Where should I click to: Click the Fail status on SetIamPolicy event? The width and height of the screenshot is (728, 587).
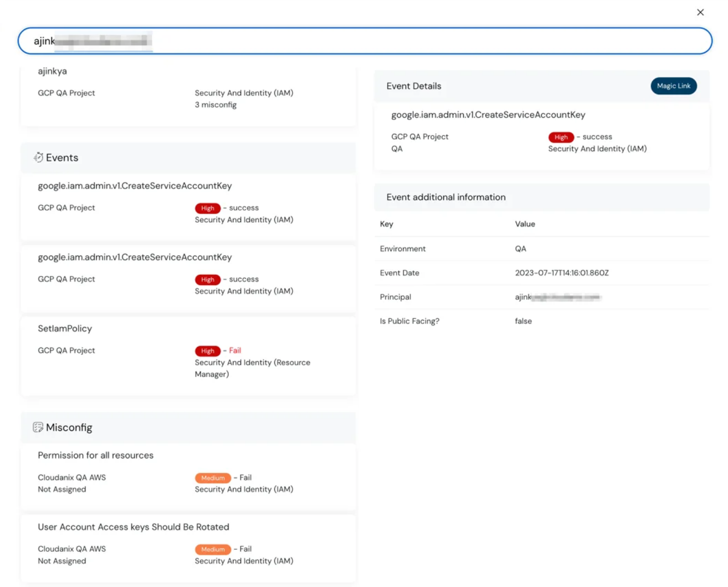(x=235, y=350)
